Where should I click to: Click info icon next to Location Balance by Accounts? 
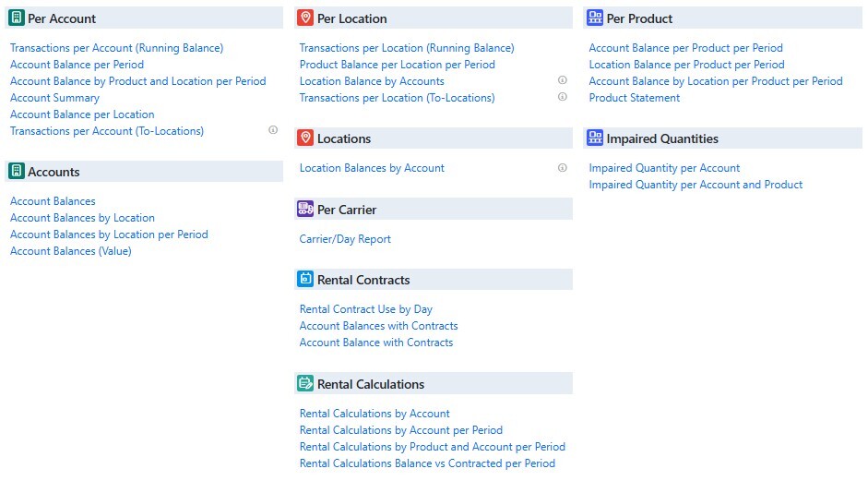[563, 80]
